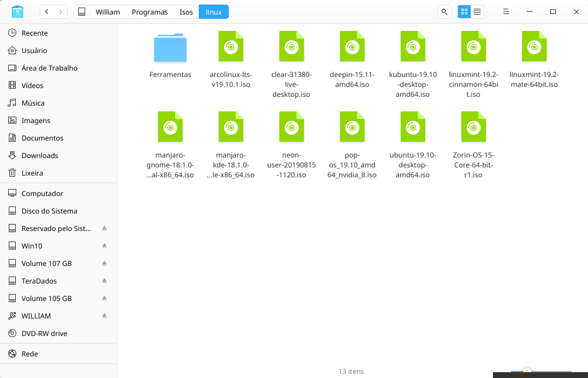
Task: Open WILLIAM USB drive
Action: click(58, 316)
